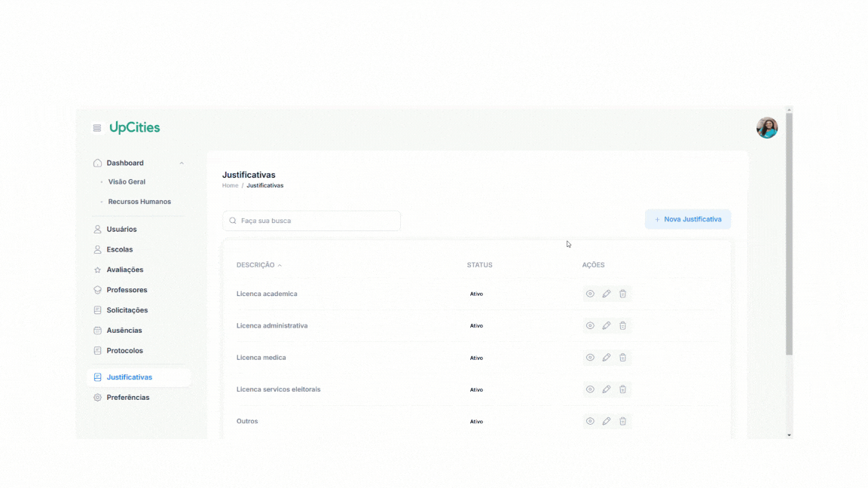Image resolution: width=868 pixels, height=488 pixels.
Task: Click the scrollbar down arrow
Action: (x=790, y=435)
